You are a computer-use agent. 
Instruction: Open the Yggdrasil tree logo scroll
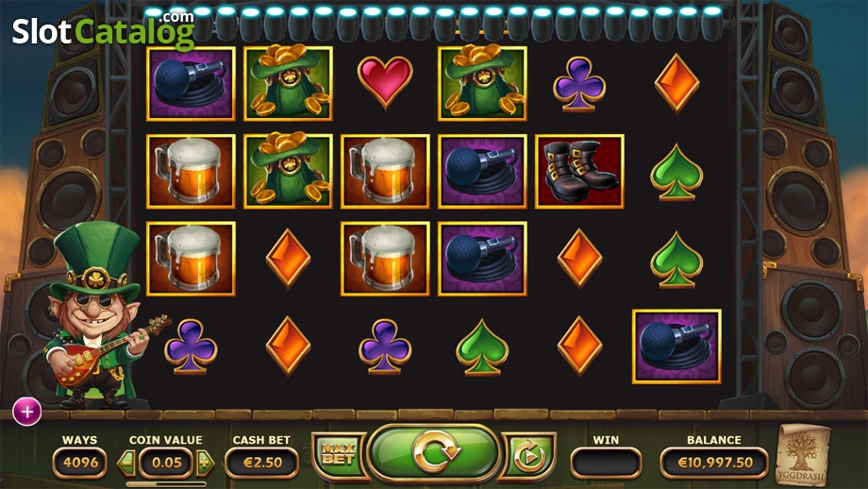pos(801,453)
